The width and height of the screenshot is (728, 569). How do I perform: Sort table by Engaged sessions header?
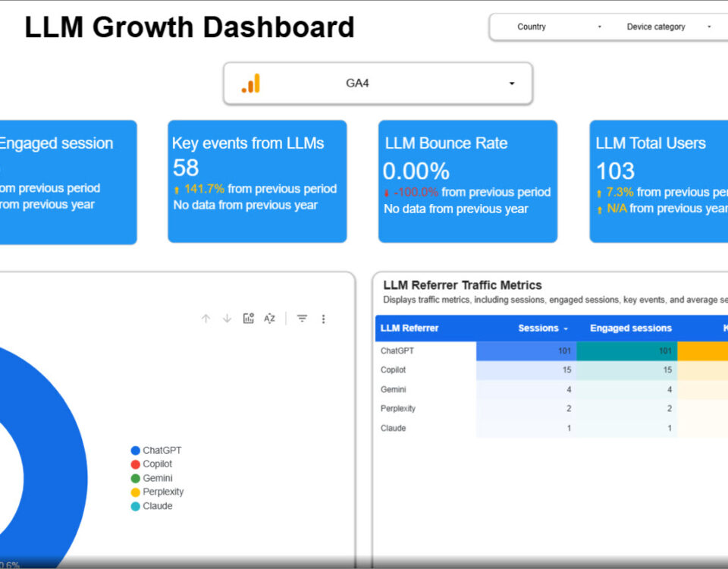coord(630,329)
